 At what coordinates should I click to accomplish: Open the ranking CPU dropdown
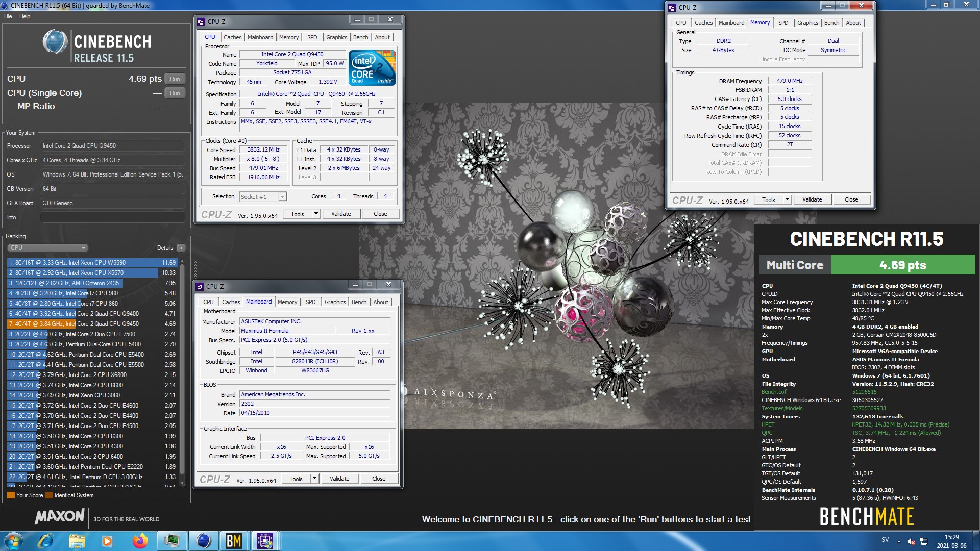48,248
